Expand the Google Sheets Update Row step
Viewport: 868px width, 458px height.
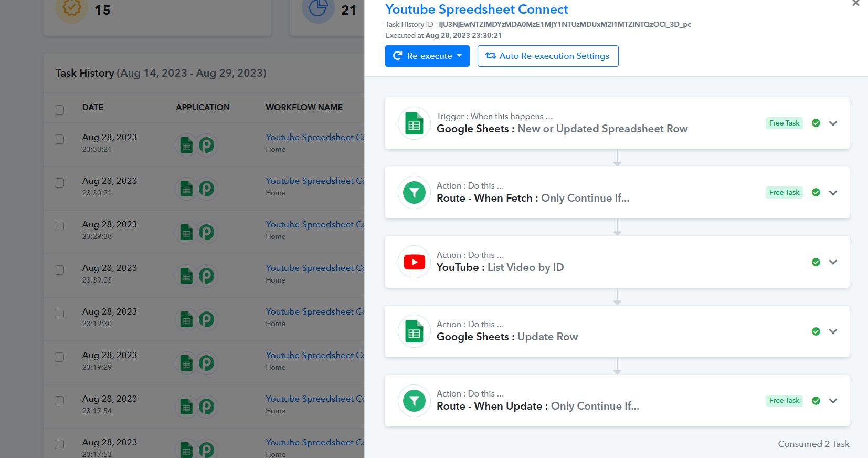[833, 331]
